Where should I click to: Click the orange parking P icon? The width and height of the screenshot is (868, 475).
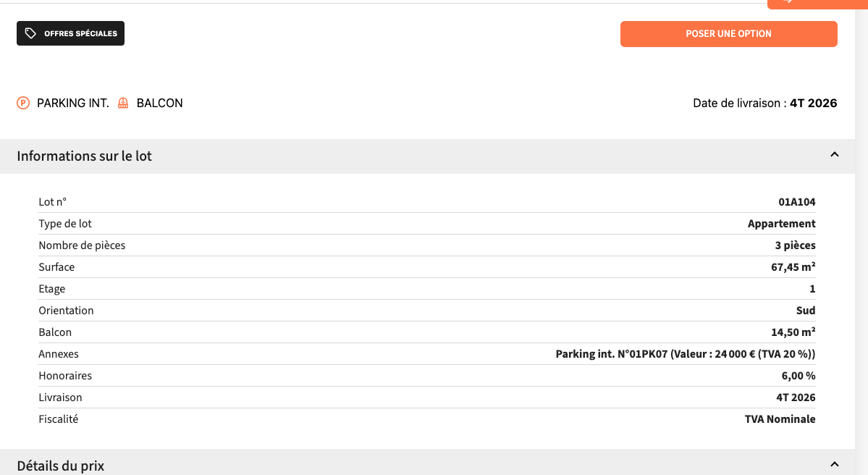tap(23, 103)
